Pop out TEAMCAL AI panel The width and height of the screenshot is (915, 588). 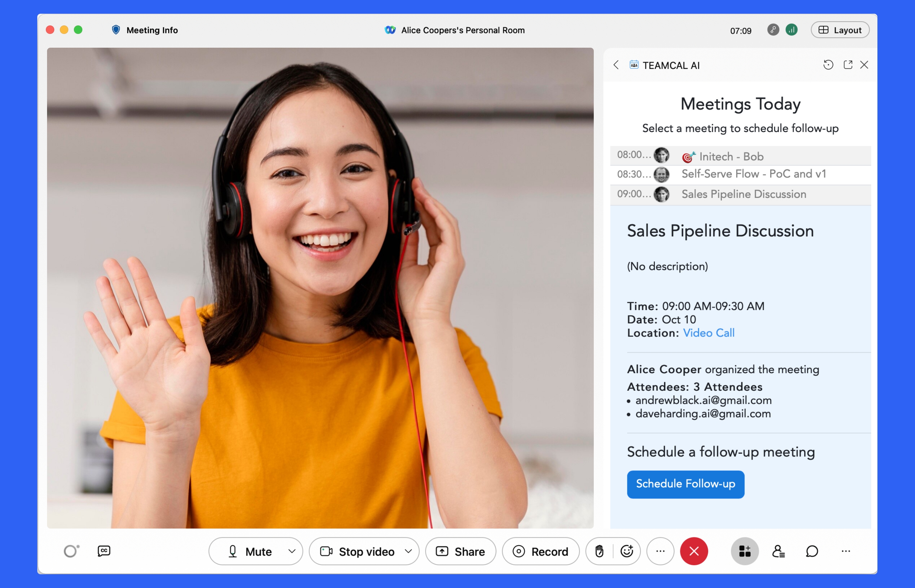848,65
